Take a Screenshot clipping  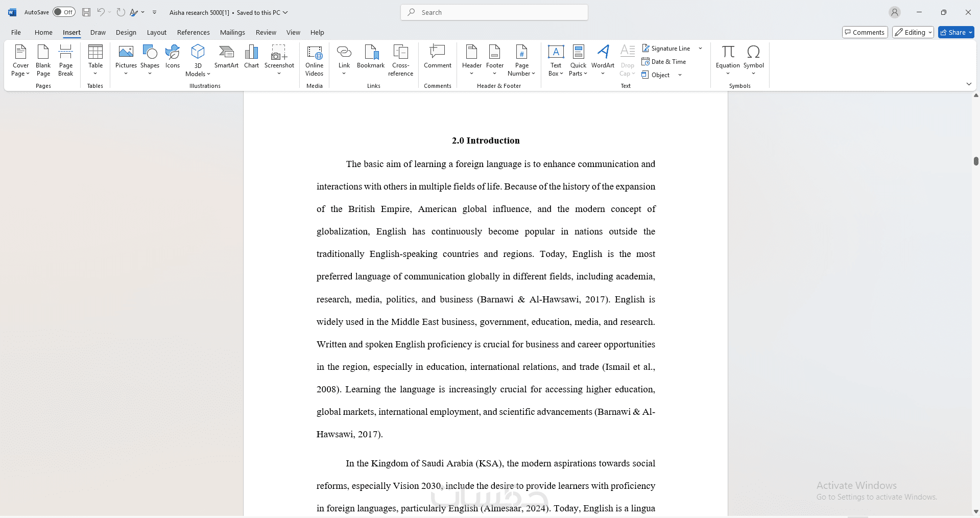pos(279,60)
